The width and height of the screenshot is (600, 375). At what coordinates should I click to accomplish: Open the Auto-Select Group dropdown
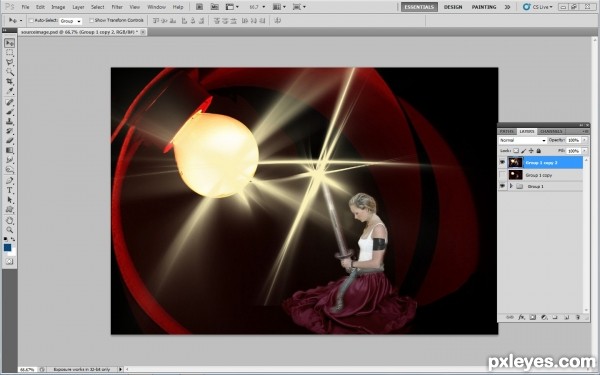tap(70, 21)
